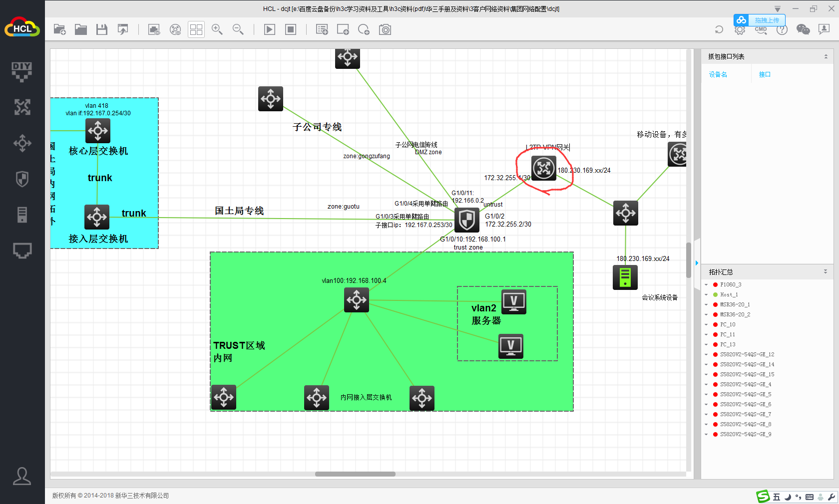Screen dimensions: 839x504
Task: Click the vertical canvas scrollbar thumb
Action: pos(689,260)
